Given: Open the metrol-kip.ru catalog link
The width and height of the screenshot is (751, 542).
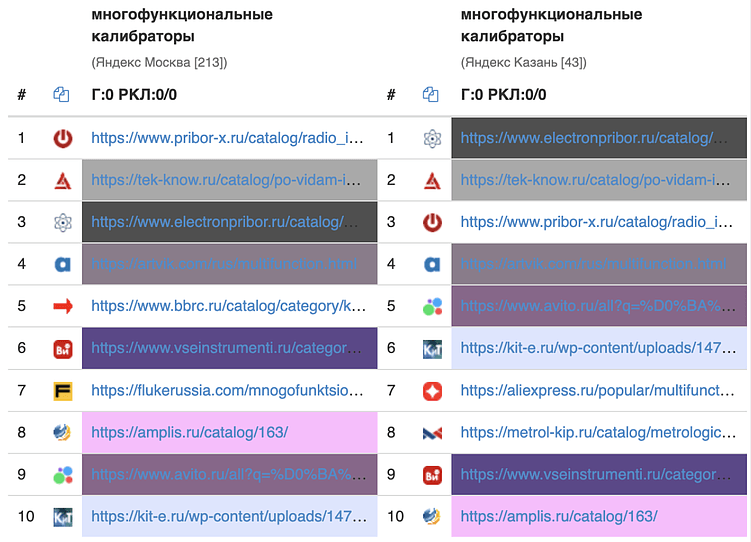Looking at the screenshot, I should coord(597,433).
